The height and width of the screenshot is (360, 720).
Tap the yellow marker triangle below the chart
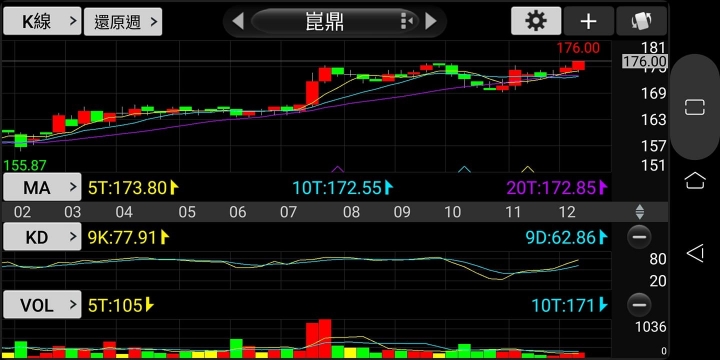(528, 169)
